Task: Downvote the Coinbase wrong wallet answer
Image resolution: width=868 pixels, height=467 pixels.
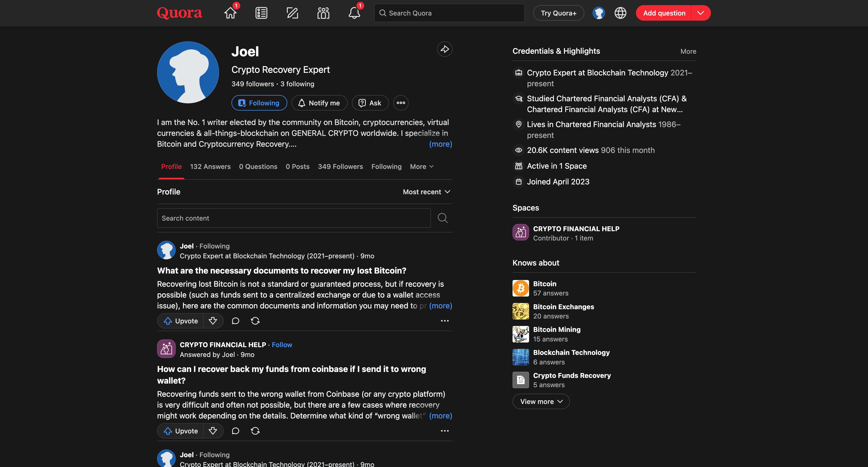Action: pyautogui.click(x=213, y=431)
